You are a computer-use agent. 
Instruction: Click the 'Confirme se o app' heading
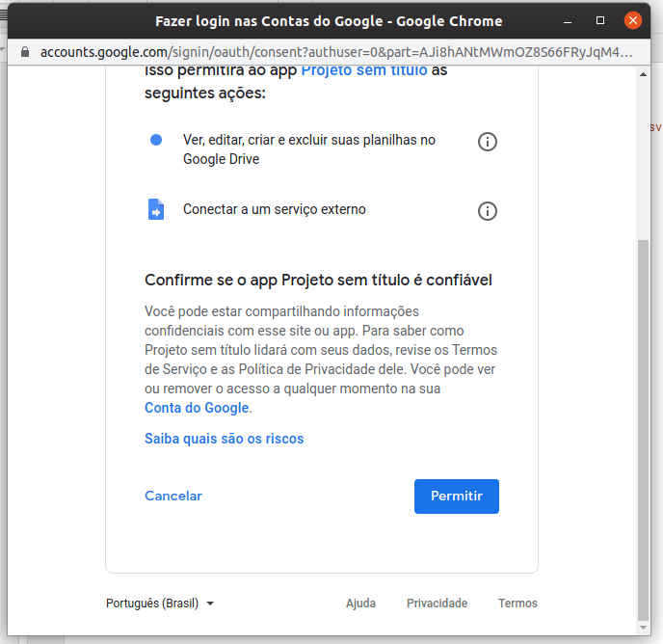(x=318, y=281)
